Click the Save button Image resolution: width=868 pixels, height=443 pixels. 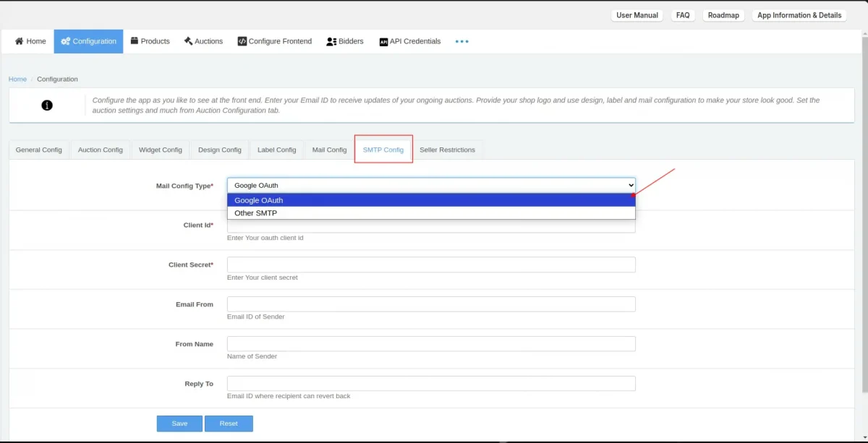179,423
